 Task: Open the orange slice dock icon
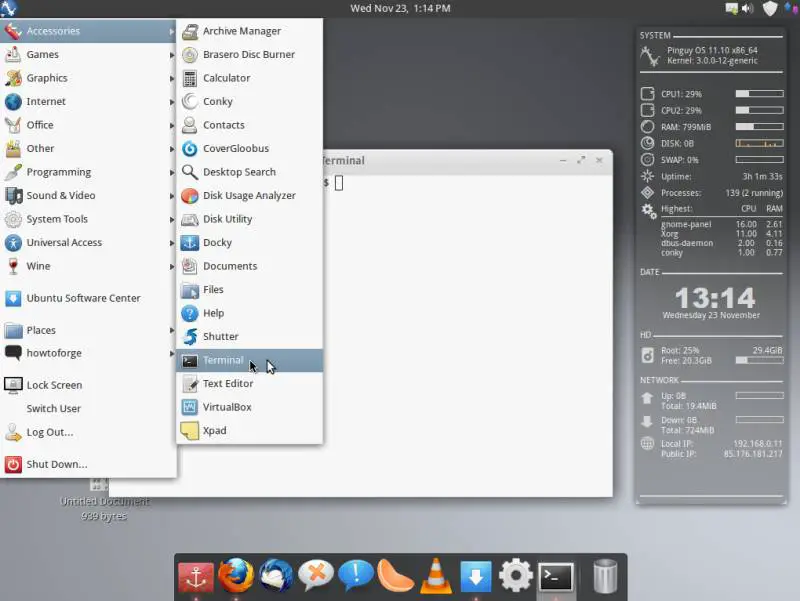pos(395,576)
